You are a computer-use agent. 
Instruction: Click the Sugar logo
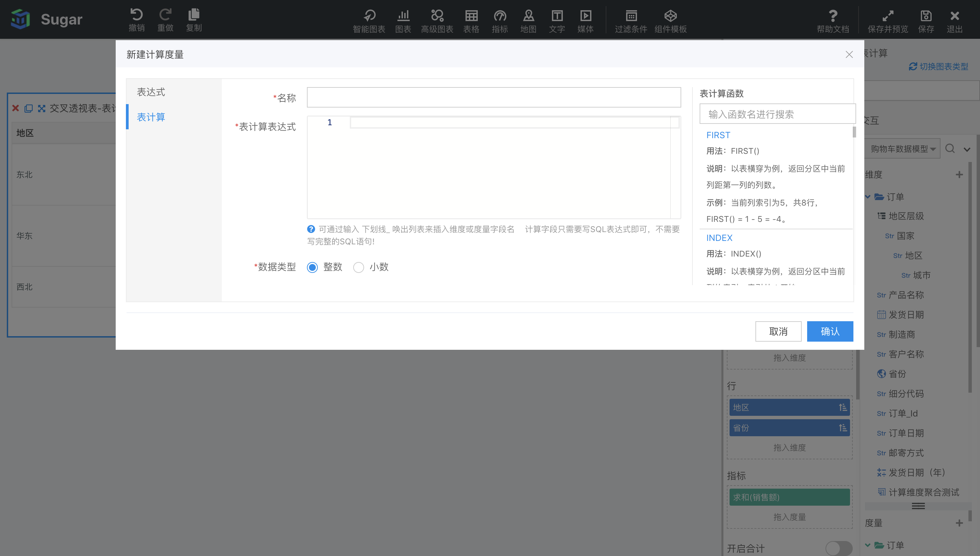pyautogui.click(x=20, y=19)
